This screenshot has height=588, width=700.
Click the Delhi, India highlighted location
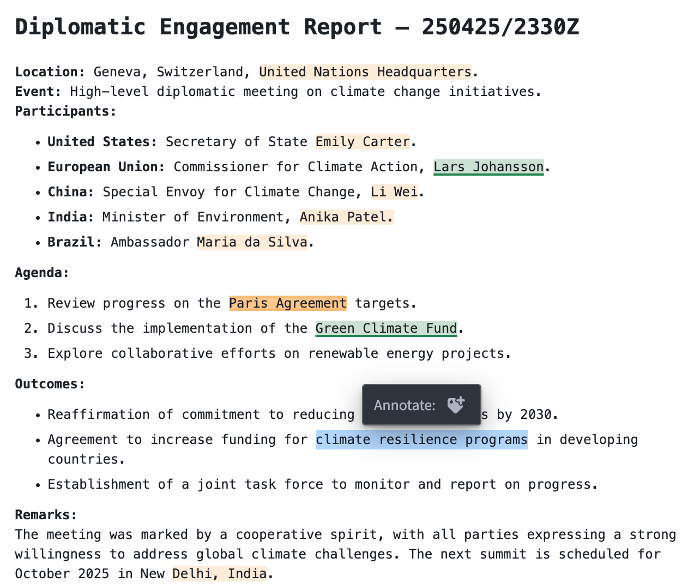point(219,573)
